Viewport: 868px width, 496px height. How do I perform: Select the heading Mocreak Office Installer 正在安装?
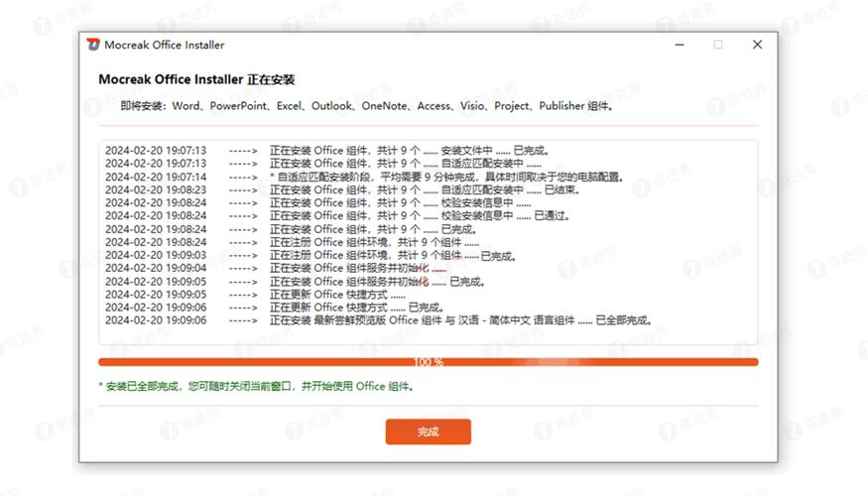point(196,79)
